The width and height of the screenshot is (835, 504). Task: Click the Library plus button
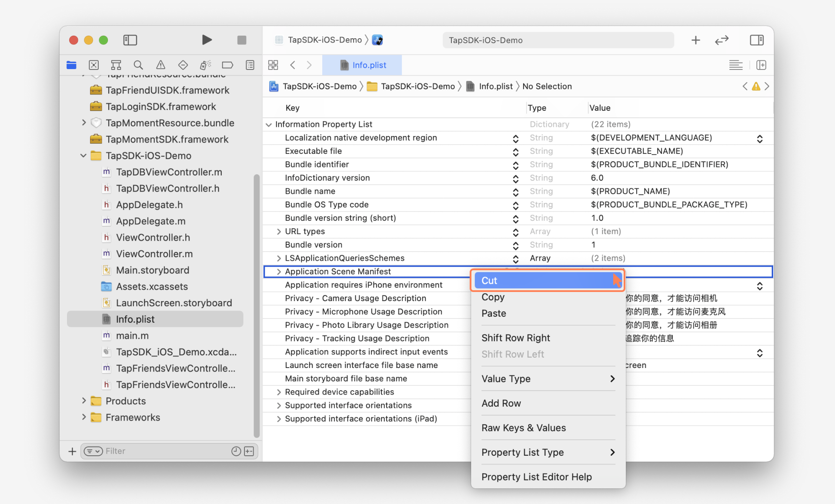pyautogui.click(x=695, y=40)
